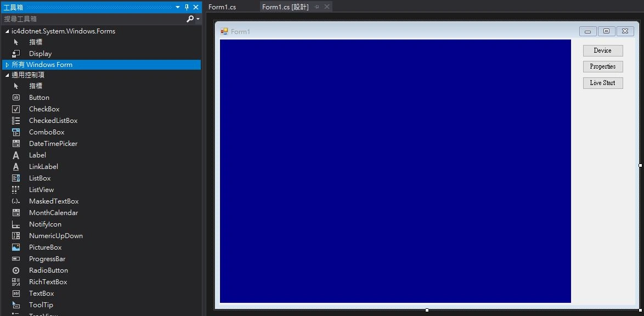
Task: Collapse the ic4dotnet.System.Windows.Forms group
Action: pyautogui.click(x=7, y=31)
